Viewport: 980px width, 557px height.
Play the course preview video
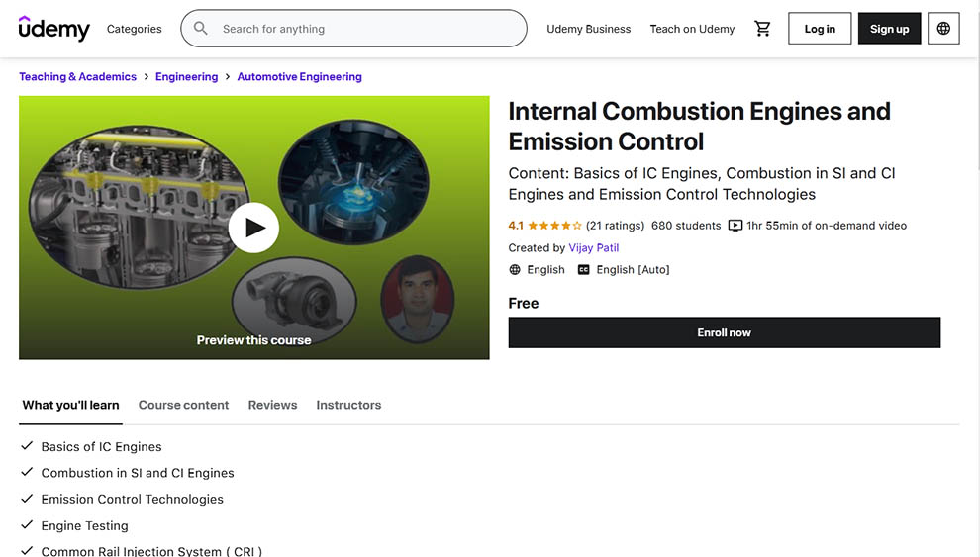[253, 228]
